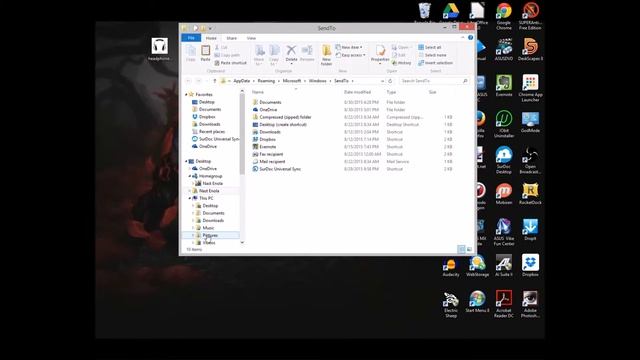Click Roaming in the address breadcrumb
Viewport: 640px width, 360px height.
(x=266, y=81)
